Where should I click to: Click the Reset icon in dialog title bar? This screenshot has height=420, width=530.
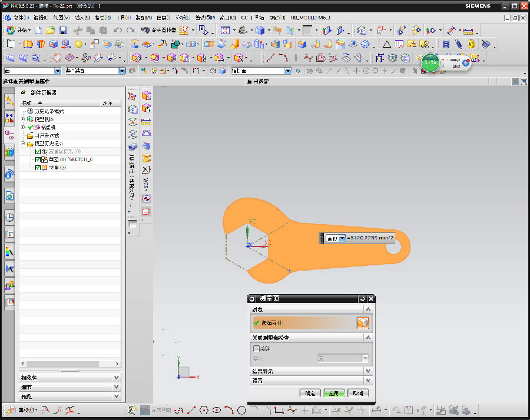(362, 299)
